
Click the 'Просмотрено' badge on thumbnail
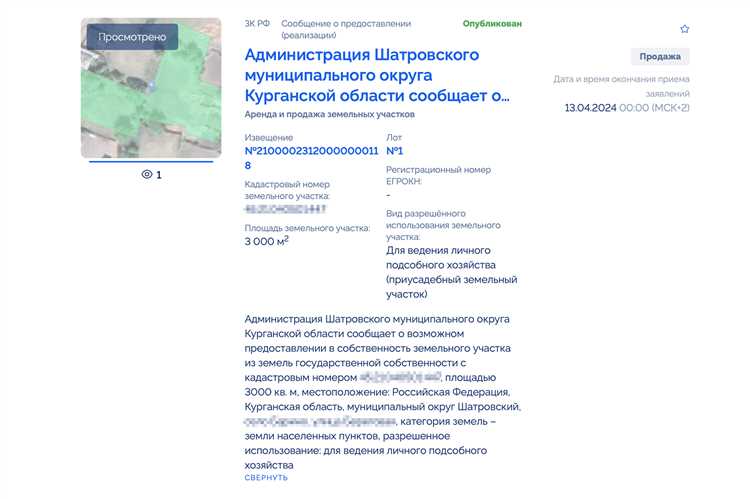[132, 37]
